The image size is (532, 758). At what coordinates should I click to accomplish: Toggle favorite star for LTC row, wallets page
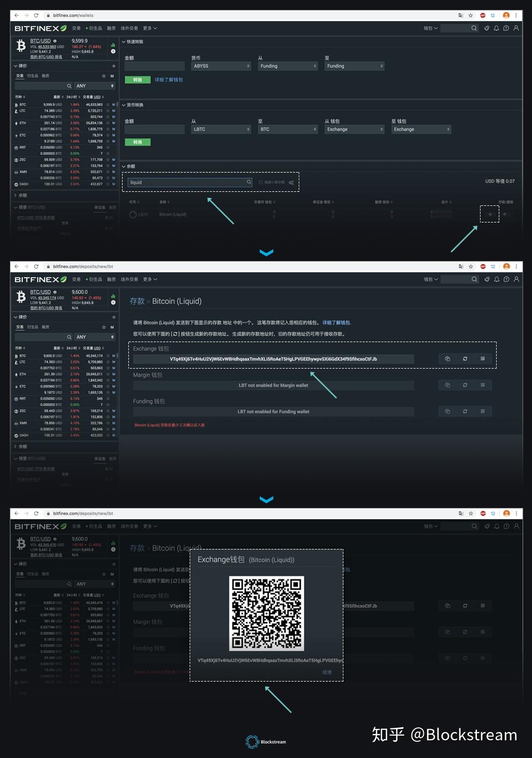(108, 111)
